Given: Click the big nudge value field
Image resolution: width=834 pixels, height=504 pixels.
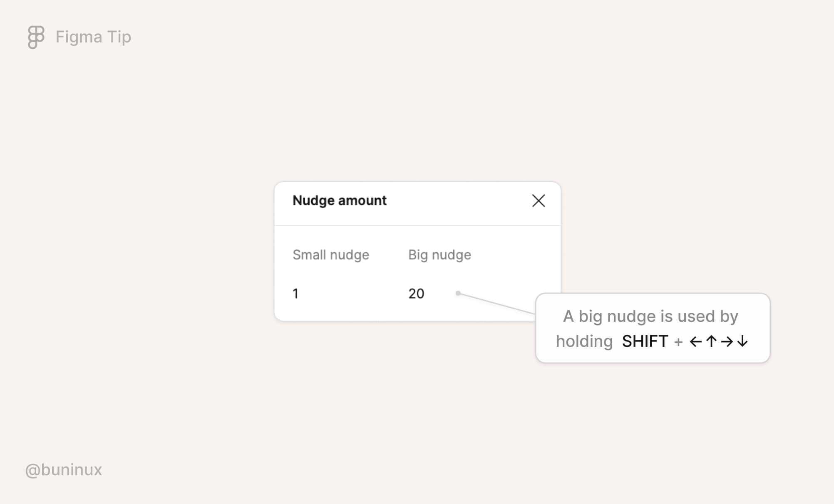Looking at the screenshot, I should [417, 293].
